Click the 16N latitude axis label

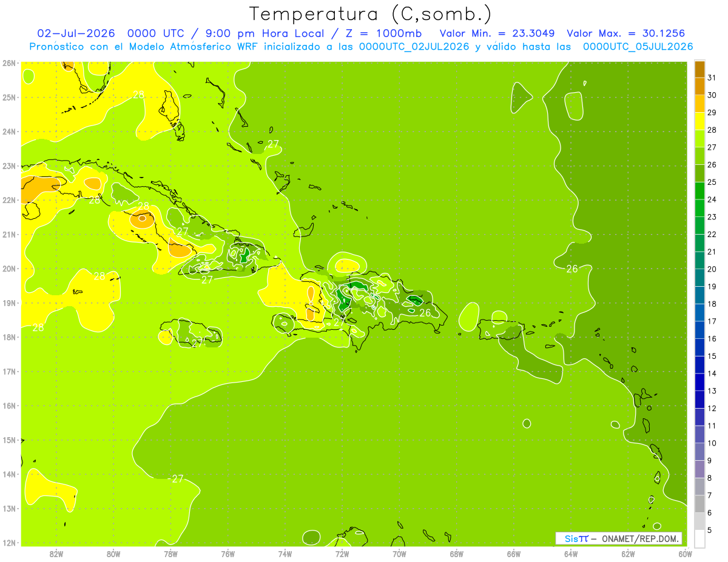point(8,406)
